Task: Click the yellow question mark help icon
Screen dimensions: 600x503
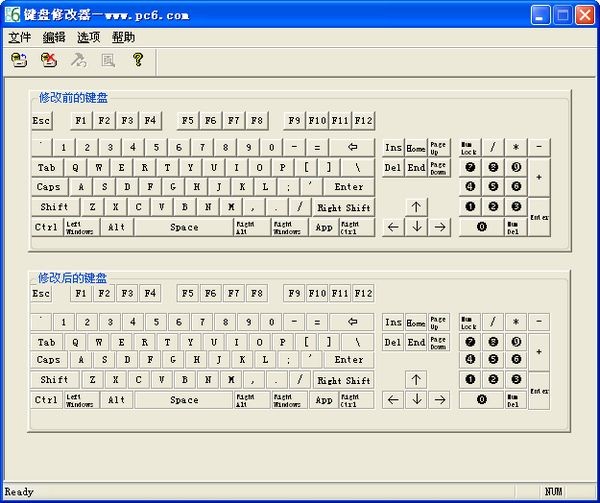Action: (138, 60)
